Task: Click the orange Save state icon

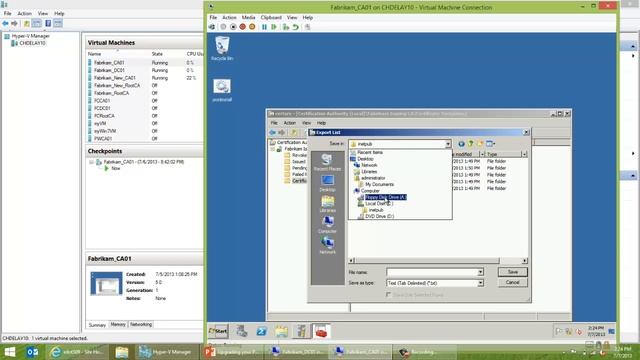Action: (252, 27)
